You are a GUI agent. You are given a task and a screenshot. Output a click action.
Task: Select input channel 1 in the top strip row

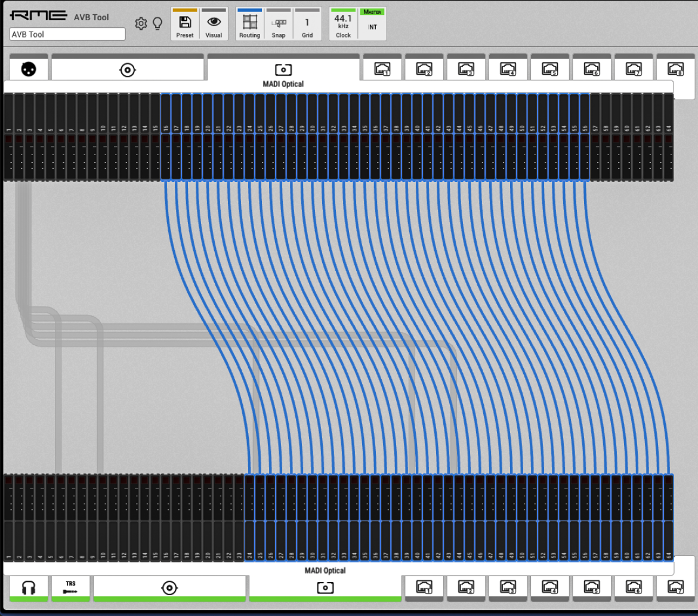(x=8, y=137)
